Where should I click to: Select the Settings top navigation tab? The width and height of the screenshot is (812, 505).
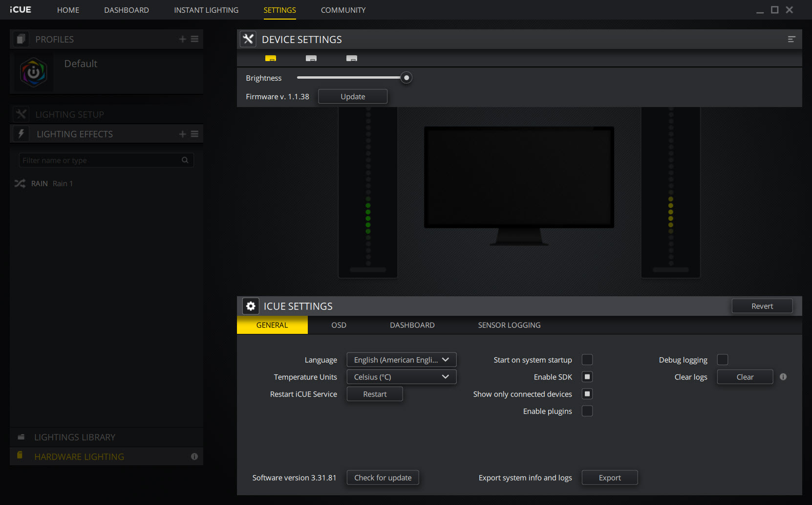coord(279,10)
